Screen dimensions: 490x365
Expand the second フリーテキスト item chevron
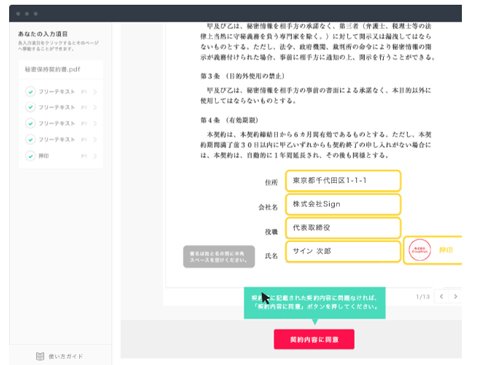[x=95, y=107]
